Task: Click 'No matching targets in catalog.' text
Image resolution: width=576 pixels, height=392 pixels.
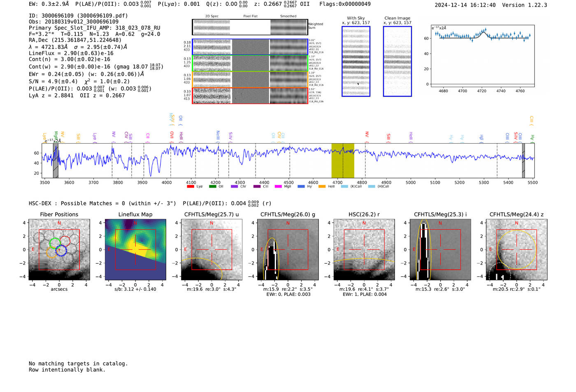Action: [x=78, y=364]
